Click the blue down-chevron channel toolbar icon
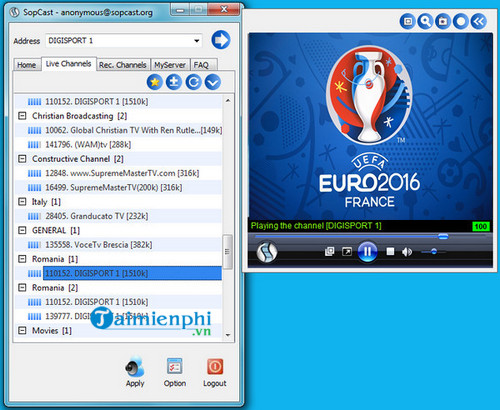 (x=213, y=82)
